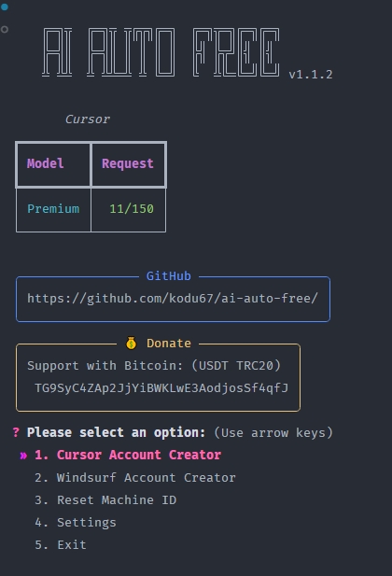Click the Model column header
The width and height of the screenshot is (392, 576).
tap(45, 163)
